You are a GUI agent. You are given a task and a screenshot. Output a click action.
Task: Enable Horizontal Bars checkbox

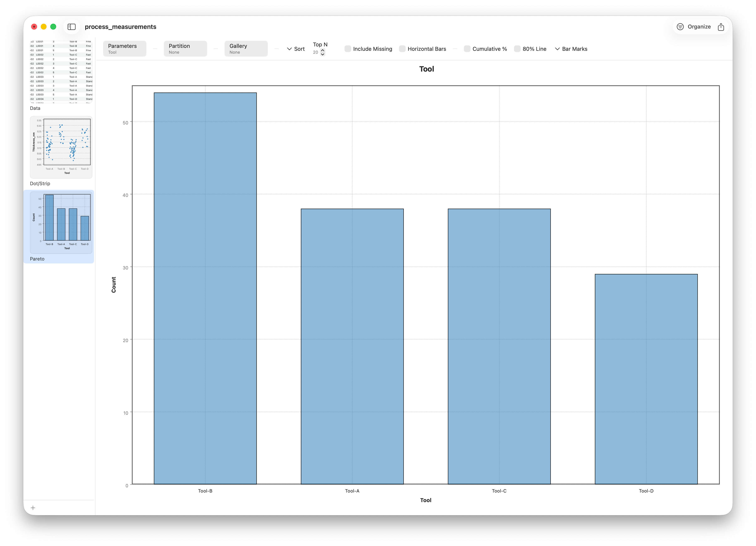[402, 49]
